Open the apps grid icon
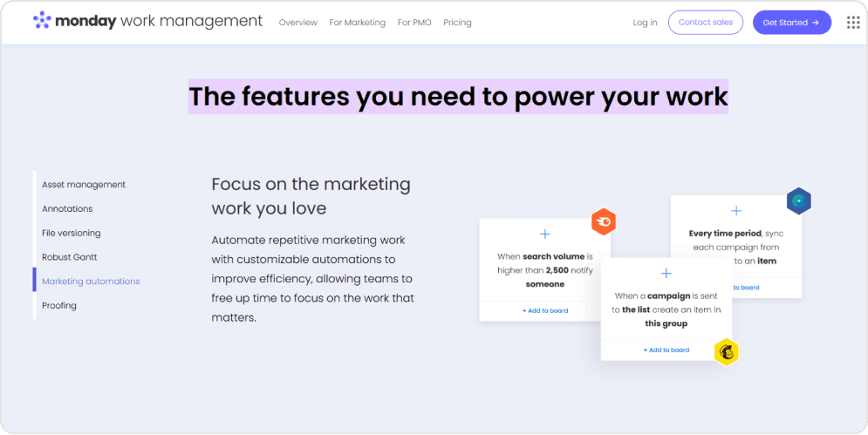 (x=853, y=23)
